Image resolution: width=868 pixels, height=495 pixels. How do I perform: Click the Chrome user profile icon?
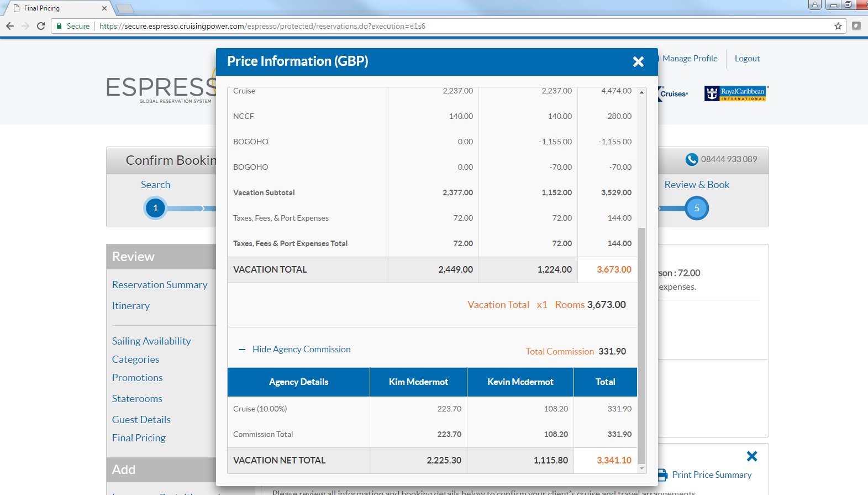pyautogui.click(x=815, y=5)
